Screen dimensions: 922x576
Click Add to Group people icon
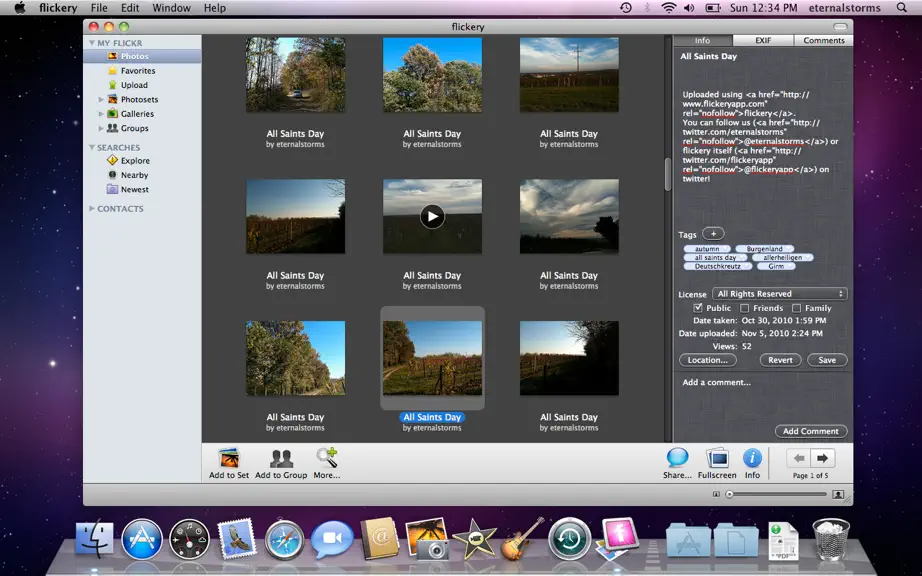(281, 458)
